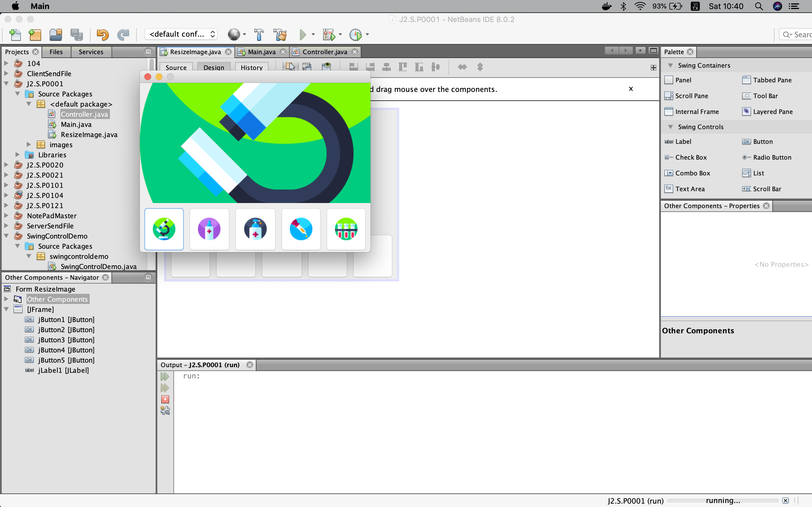Stop the running process in Output
This screenshot has width=812, height=507.
(165, 399)
